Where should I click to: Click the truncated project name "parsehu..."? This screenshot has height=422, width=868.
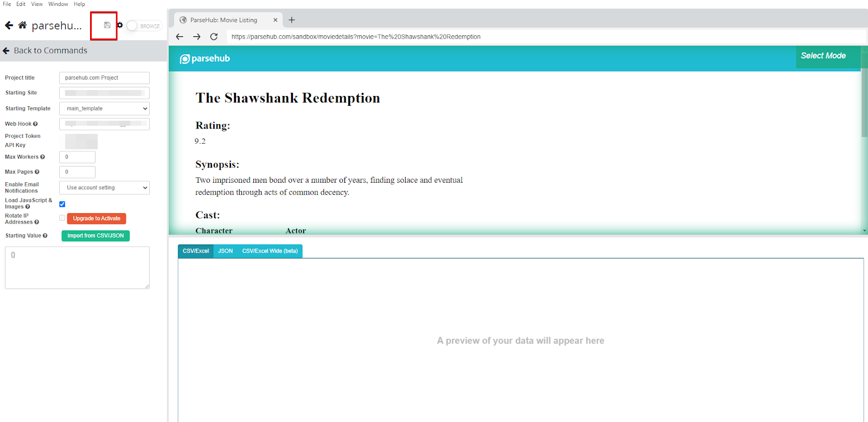(x=57, y=25)
